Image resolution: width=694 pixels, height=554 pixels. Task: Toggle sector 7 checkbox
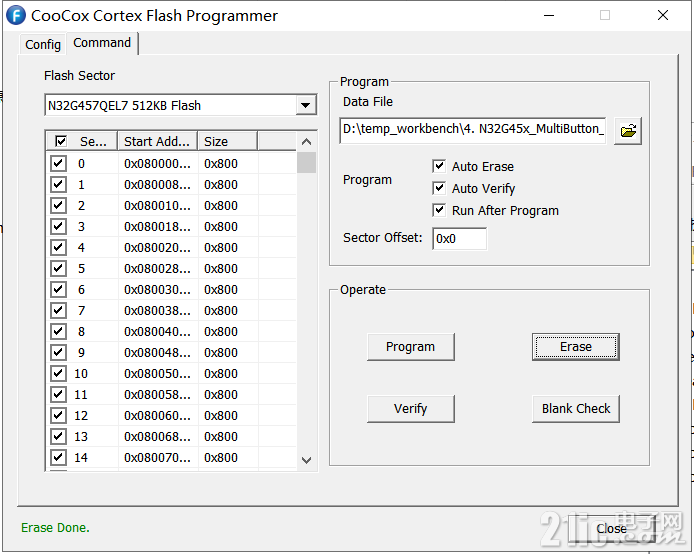click(x=58, y=310)
